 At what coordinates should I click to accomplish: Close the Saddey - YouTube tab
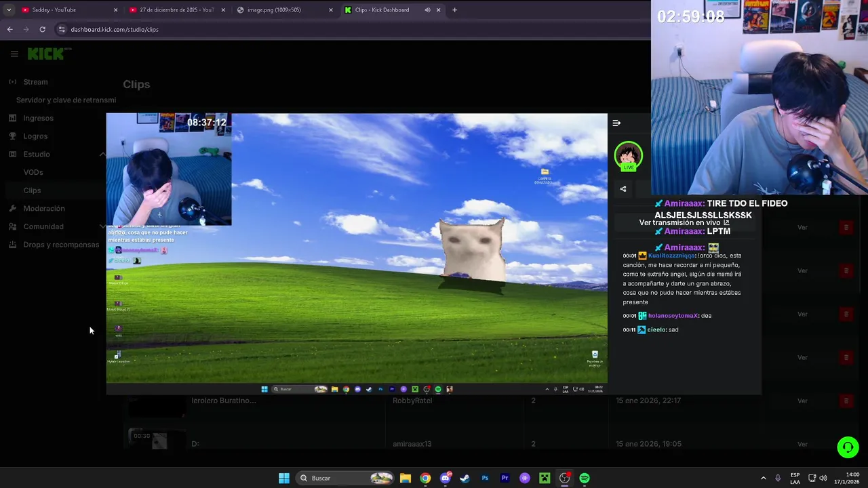tap(115, 10)
